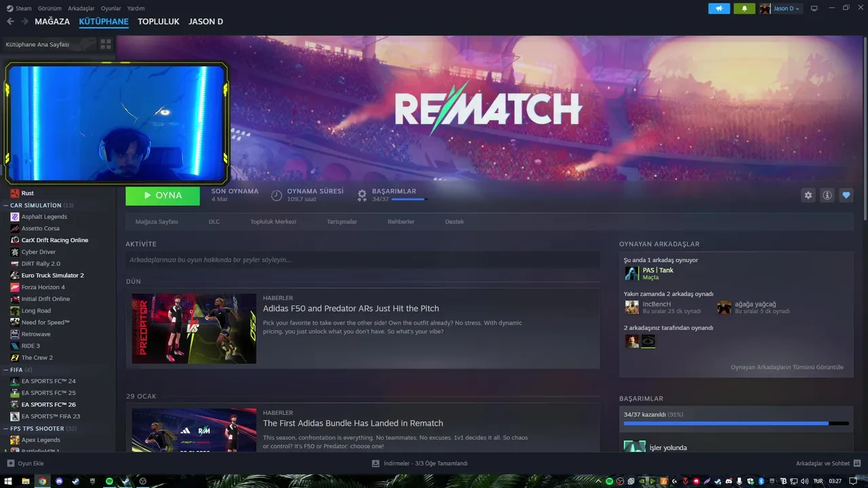Open Rematch manage settings gear
Screen dimensions: 868x488
(808, 195)
